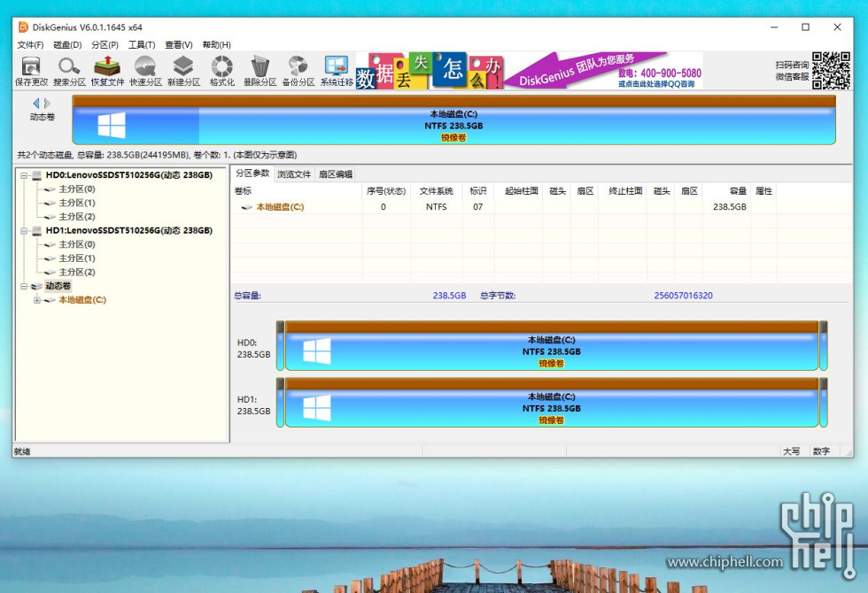Collapse the HD1 disk tree node
This screenshot has height=593, width=868.
(x=24, y=231)
